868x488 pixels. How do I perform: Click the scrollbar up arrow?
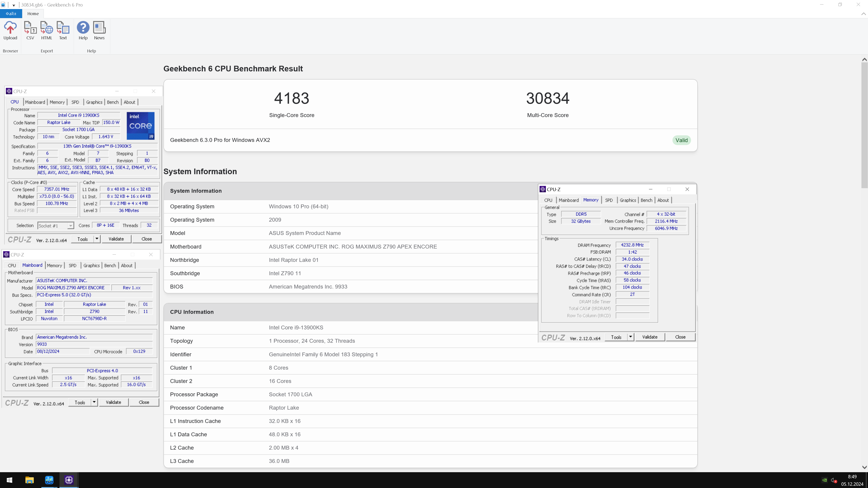[x=864, y=59]
